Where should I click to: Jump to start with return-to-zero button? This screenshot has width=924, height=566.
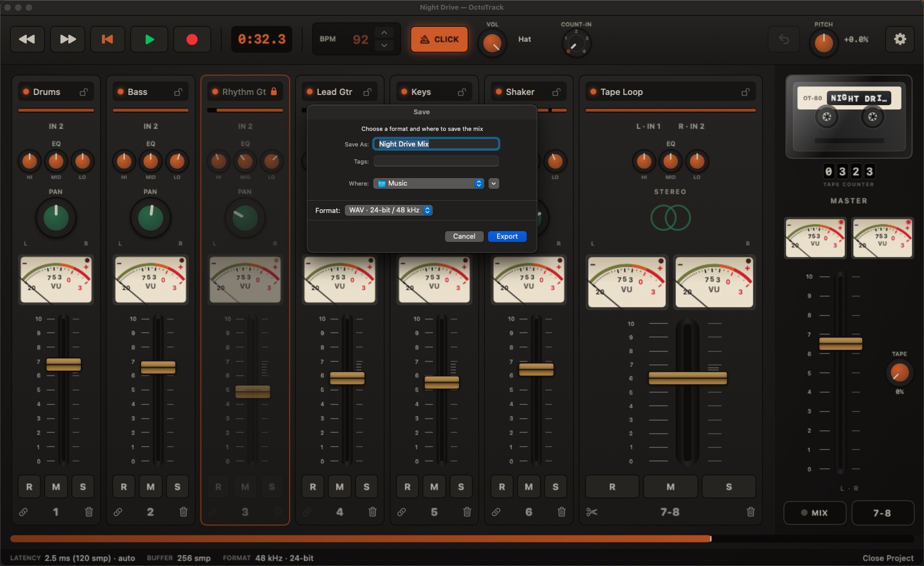pos(108,39)
